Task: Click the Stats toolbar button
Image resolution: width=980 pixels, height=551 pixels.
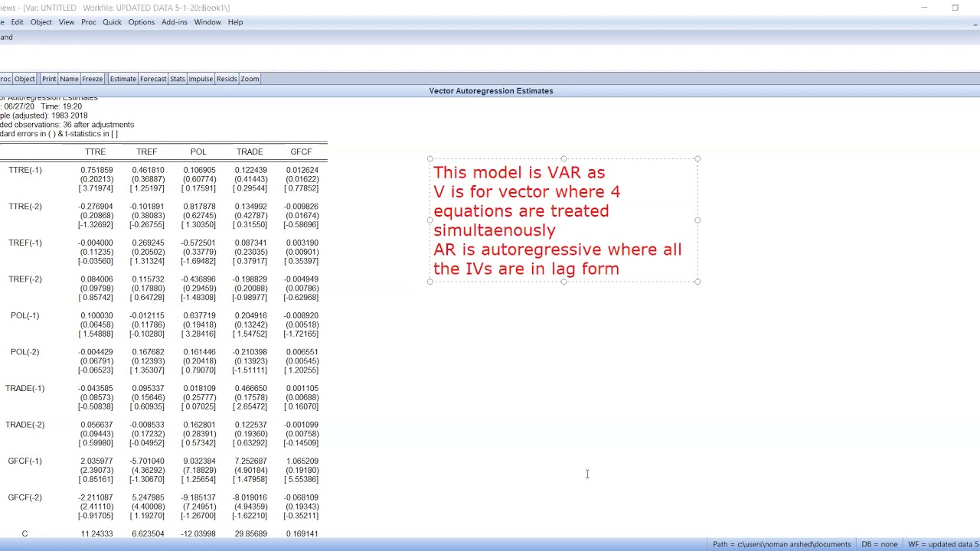Action: pyautogui.click(x=178, y=79)
